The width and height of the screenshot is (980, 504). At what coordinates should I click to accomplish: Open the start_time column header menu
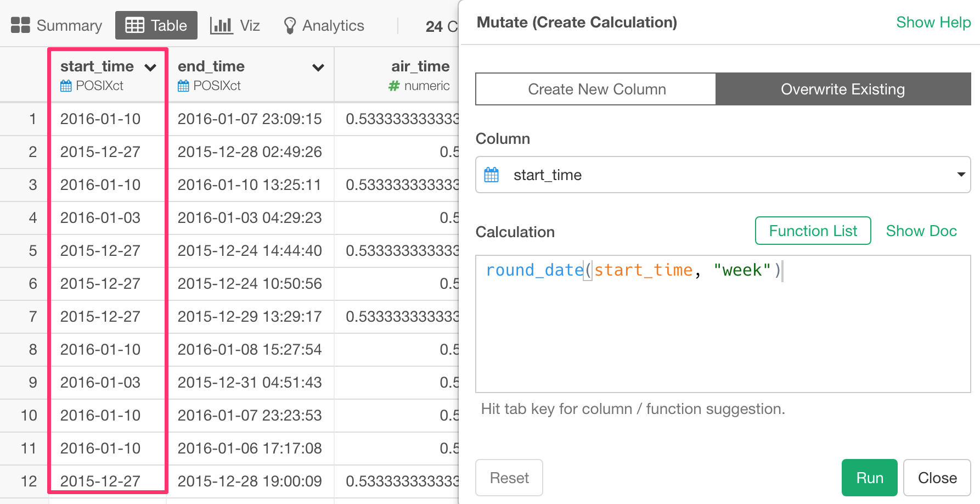click(150, 68)
